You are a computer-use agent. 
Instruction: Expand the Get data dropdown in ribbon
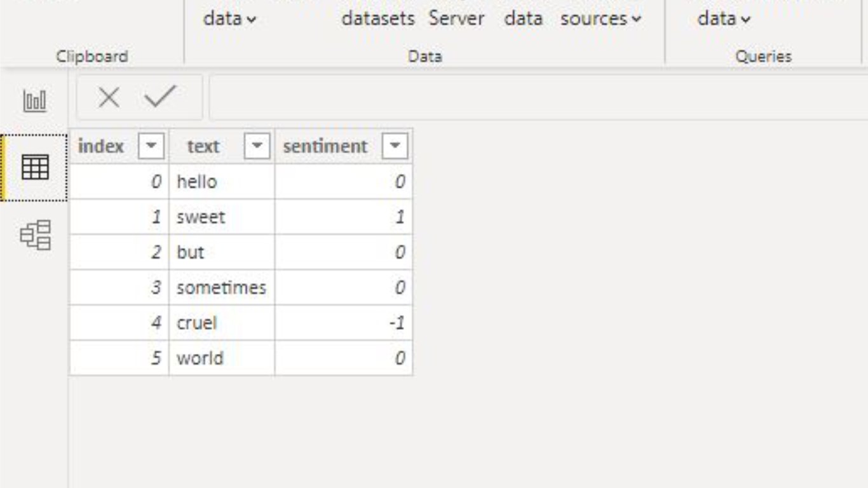pos(229,19)
